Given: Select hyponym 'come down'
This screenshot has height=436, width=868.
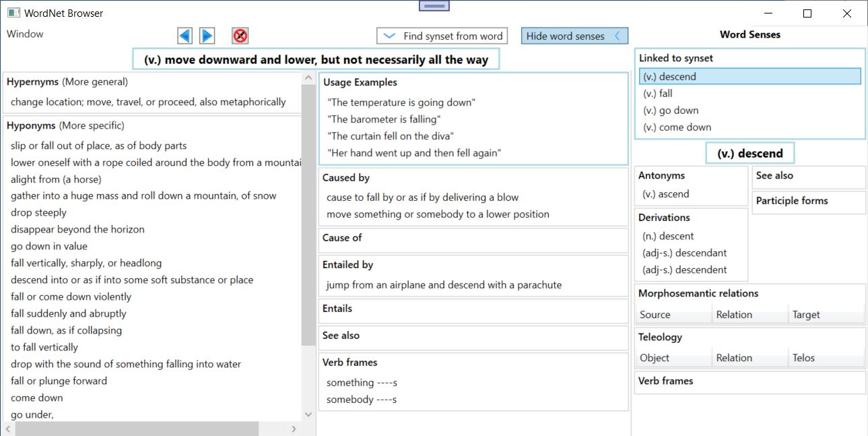Looking at the screenshot, I should click(x=36, y=398).
